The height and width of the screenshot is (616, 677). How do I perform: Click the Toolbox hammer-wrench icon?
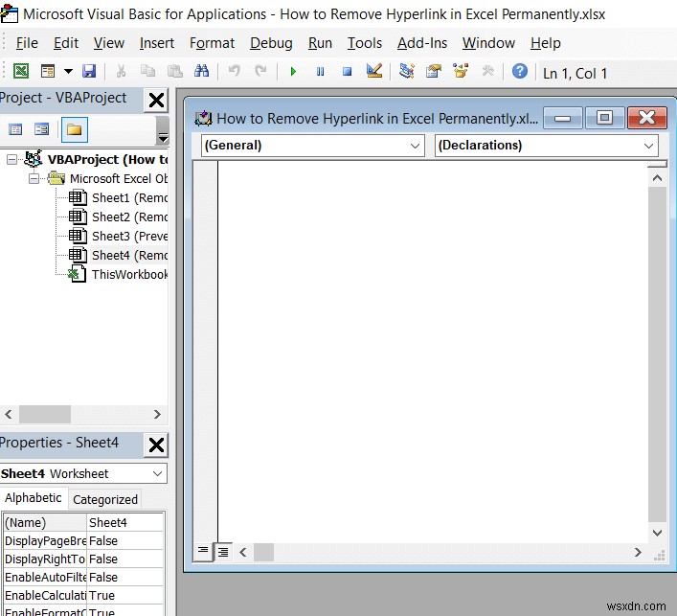click(487, 71)
